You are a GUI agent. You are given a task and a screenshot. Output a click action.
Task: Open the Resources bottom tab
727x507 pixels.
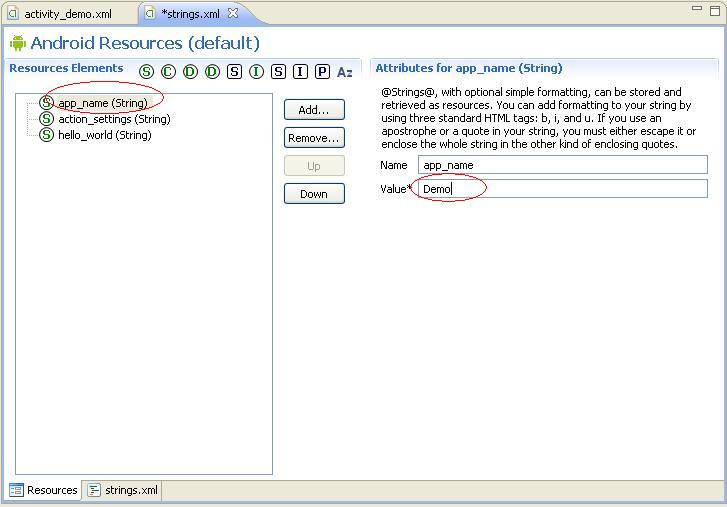pyautogui.click(x=44, y=490)
